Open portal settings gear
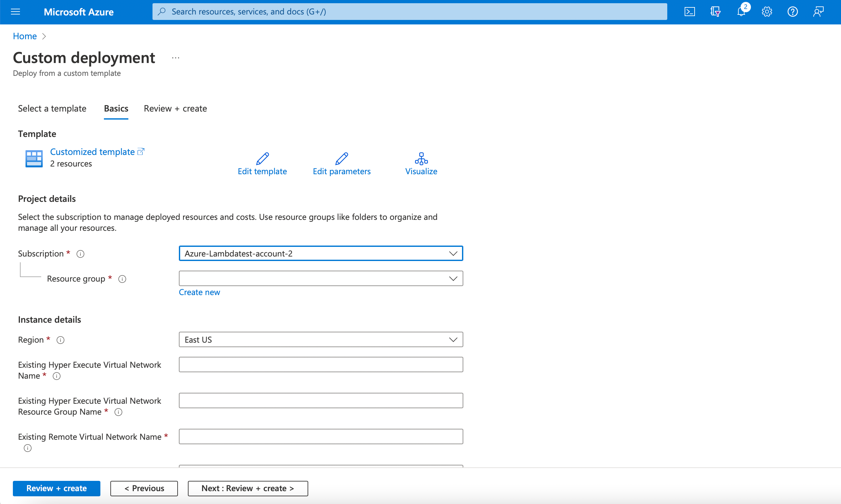This screenshot has width=841, height=504. (x=767, y=12)
